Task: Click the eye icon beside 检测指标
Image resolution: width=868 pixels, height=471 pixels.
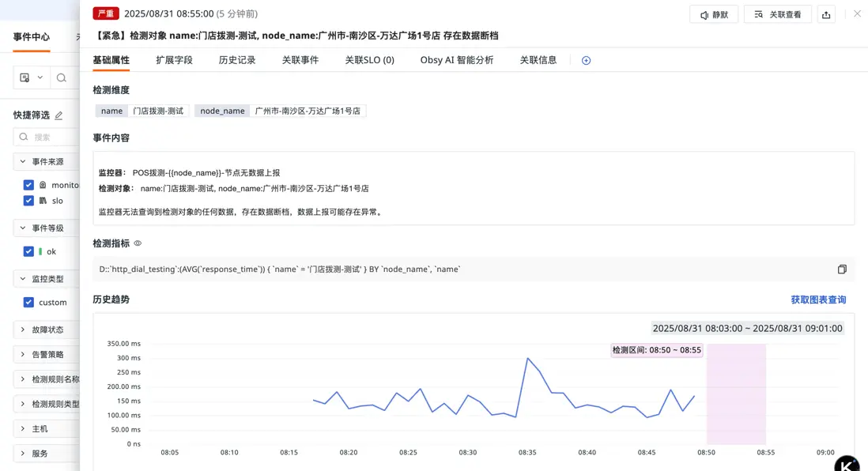Action: click(x=138, y=243)
